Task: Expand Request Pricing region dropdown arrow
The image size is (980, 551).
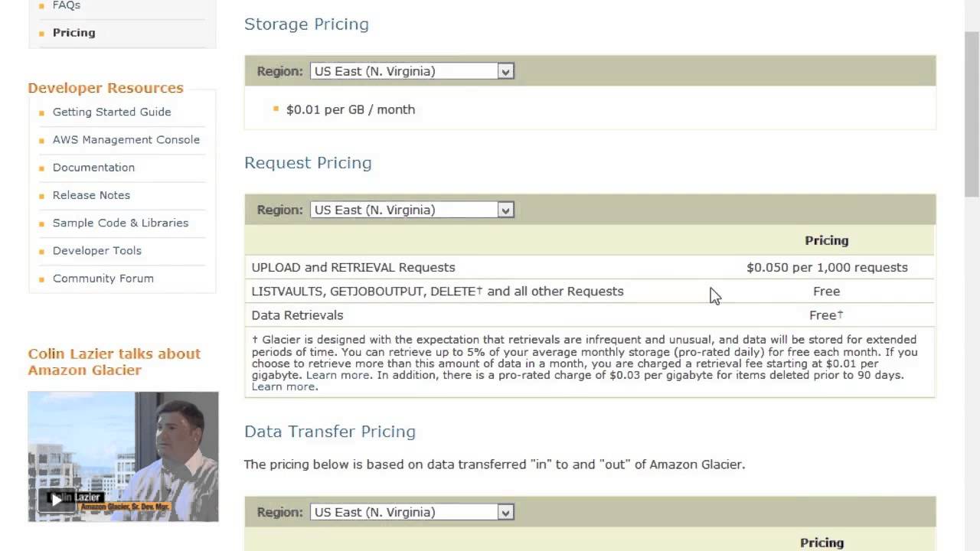Action: [505, 210]
